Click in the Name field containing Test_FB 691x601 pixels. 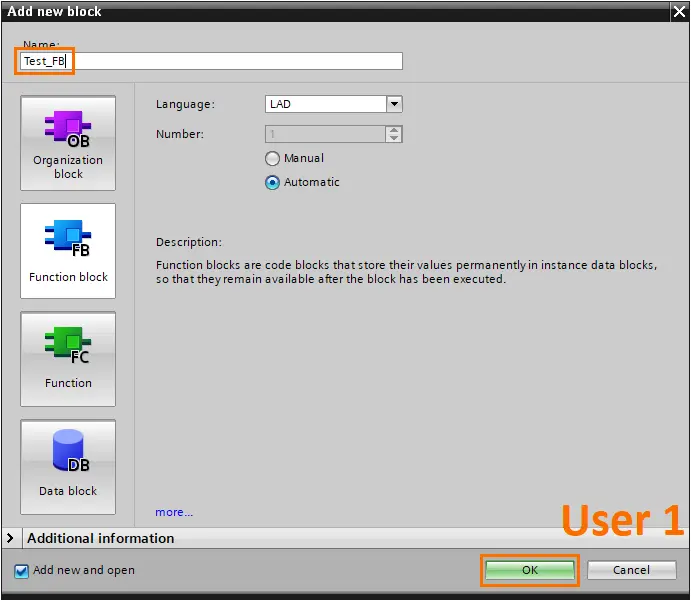[211, 61]
